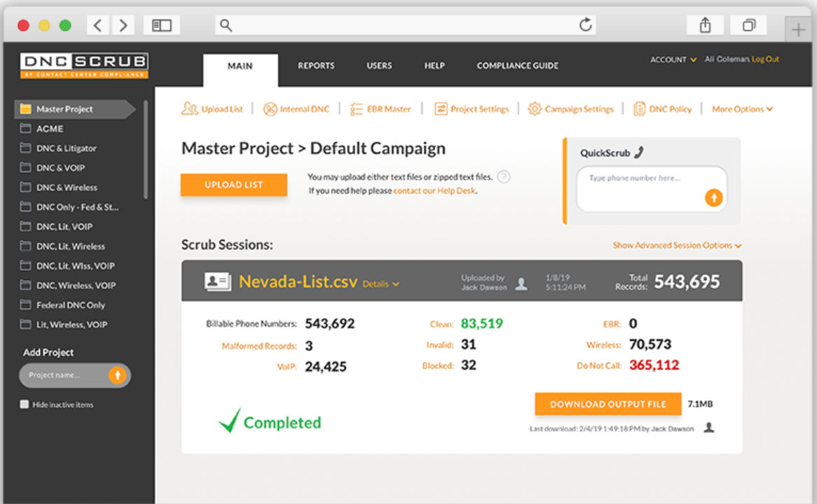Image resolution: width=817 pixels, height=504 pixels.
Task: Toggle Hide inactive items checkbox
Action: click(x=25, y=405)
